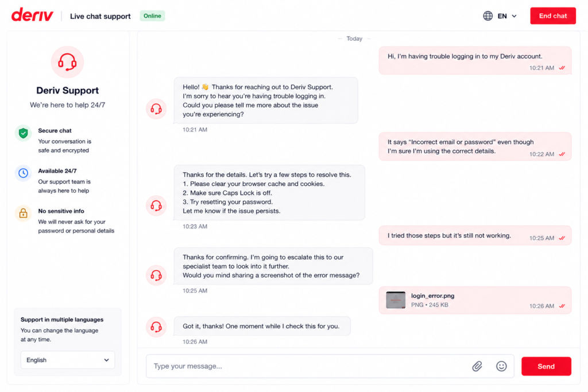Click the red Send button

(546, 366)
